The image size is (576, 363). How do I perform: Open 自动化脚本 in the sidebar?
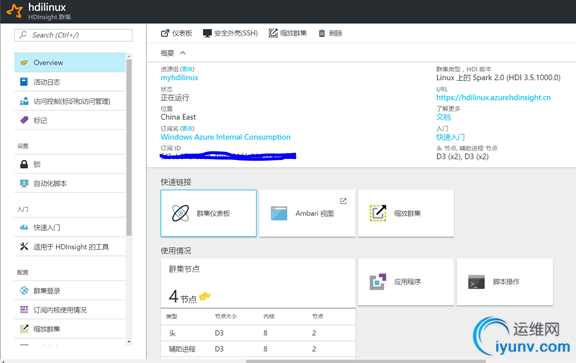pyautogui.click(x=70, y=183)
